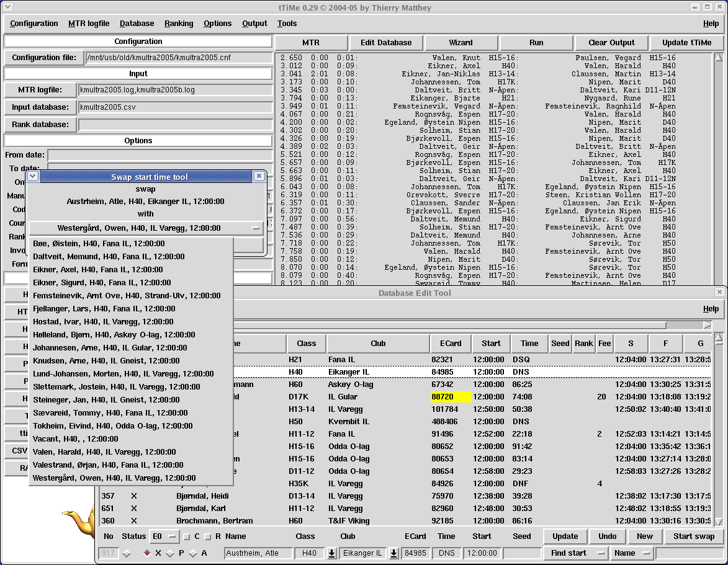Screen dimensions: 728x565
Task: Click the right arrow on horizontal scrollbar
Action: coord(707,325)
